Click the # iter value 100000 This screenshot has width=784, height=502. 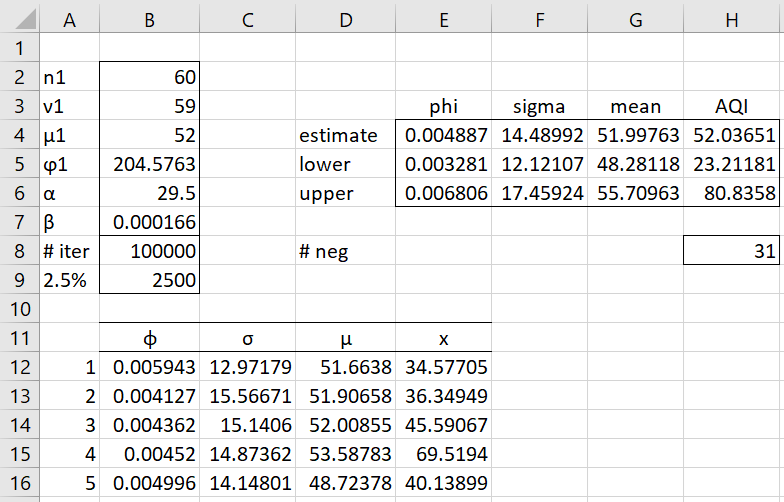(x=150, y=250)
